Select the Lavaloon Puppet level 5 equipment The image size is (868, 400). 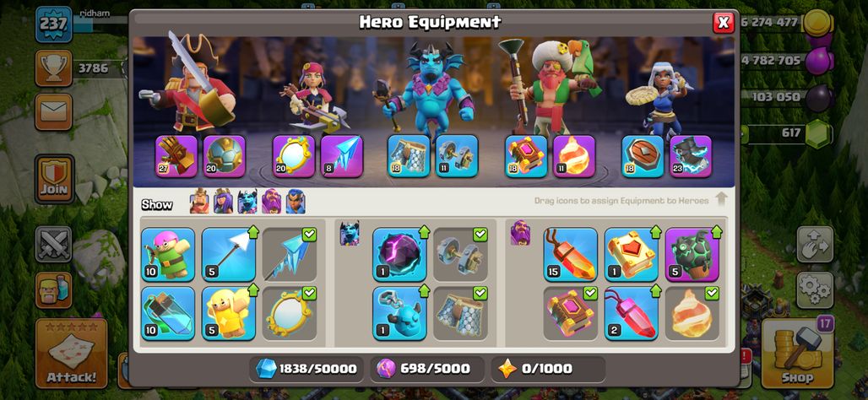click(692, 255)
